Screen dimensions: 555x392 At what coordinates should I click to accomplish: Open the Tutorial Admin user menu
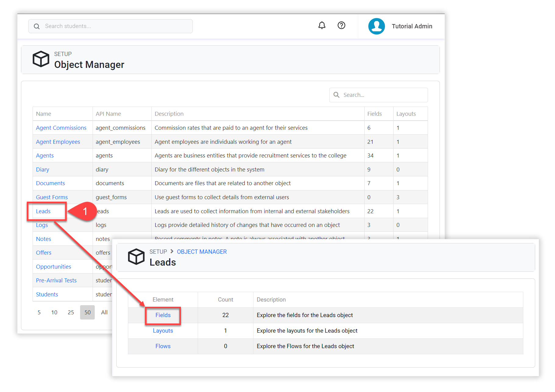click(x=412, y=26)
